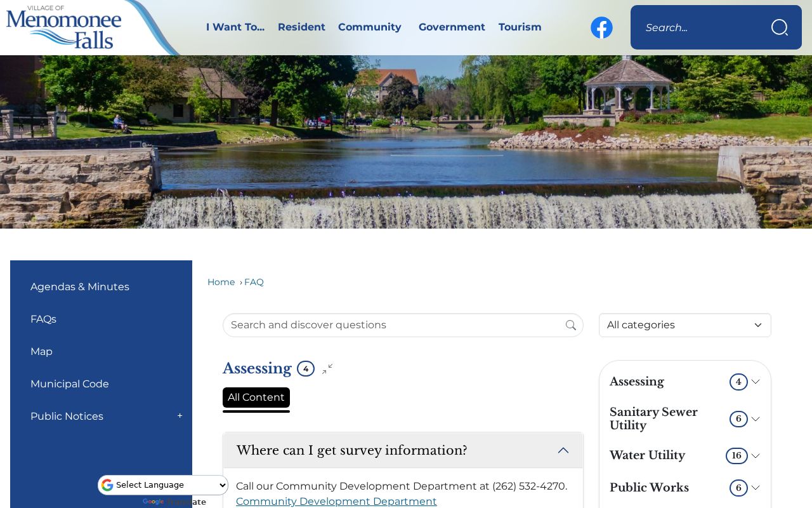
Task: Click the site search magnifier icon
Action: [x=780, y=27]
